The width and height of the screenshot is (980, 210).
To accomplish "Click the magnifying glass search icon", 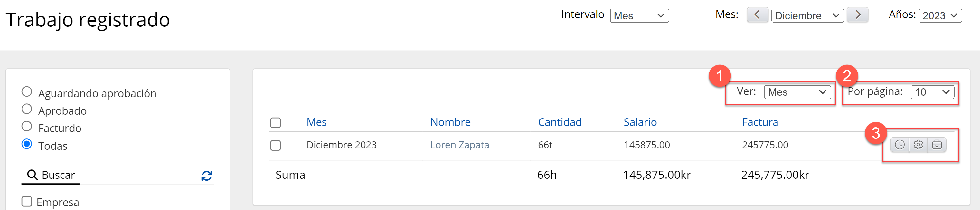I will point(32,175).
